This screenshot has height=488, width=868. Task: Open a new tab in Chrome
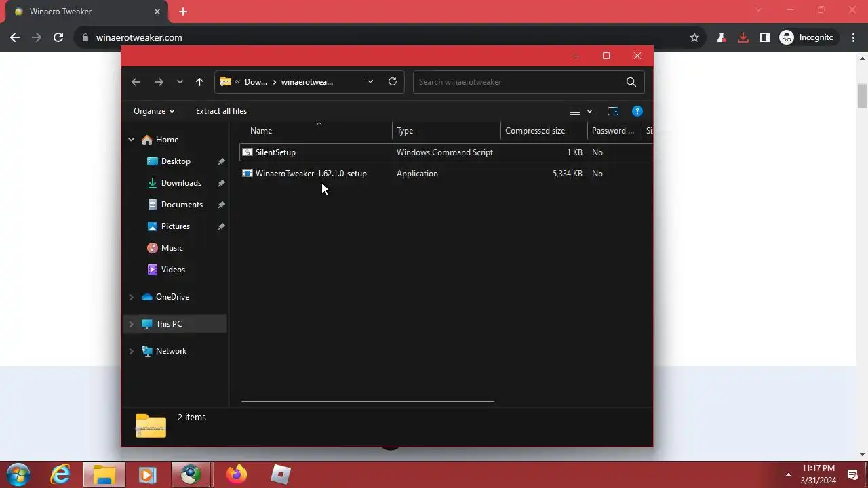click(x=183, y=12)
